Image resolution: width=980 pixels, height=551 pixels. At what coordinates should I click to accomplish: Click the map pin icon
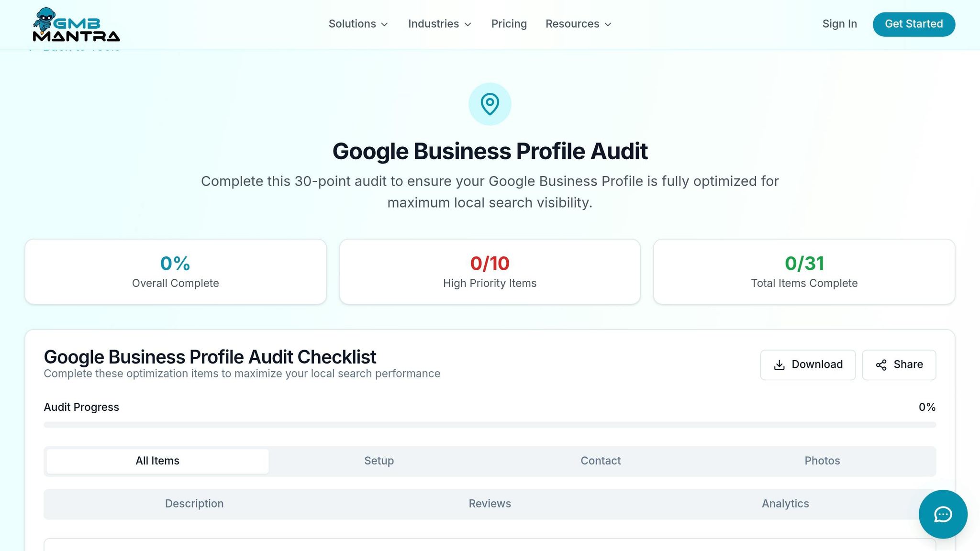pos(490,104)
